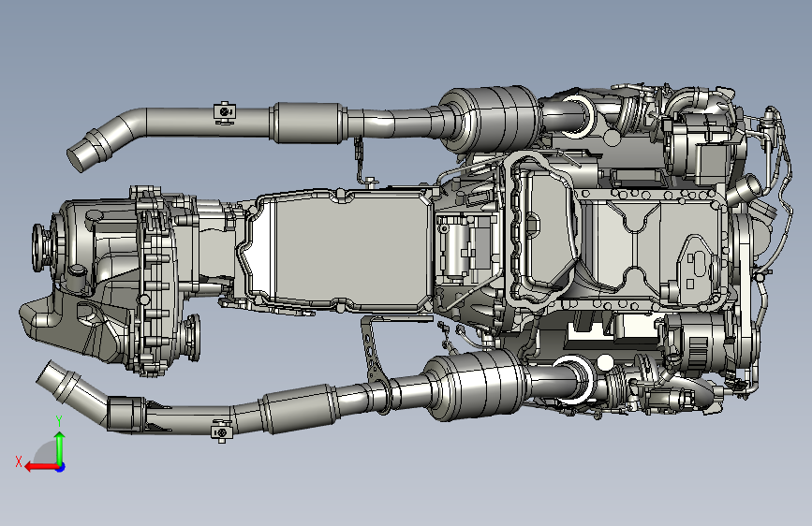Select the clamp on the upper exhaust pipe

225,113
